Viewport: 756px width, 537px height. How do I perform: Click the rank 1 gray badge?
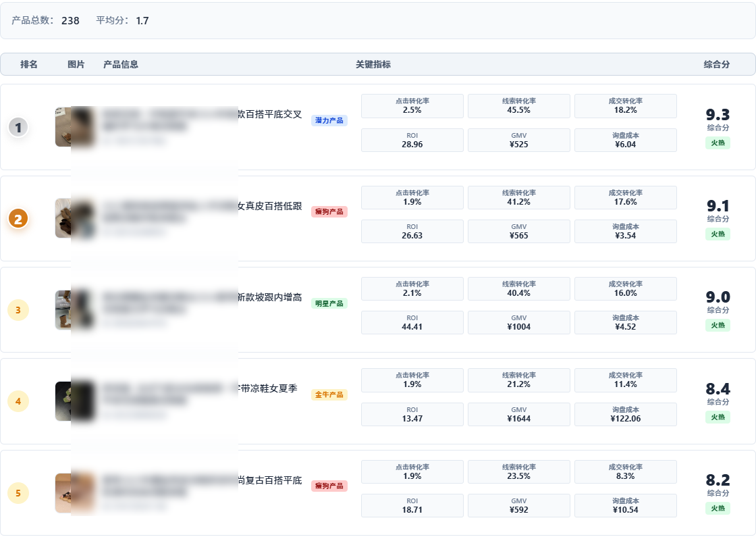coord(18,127)
